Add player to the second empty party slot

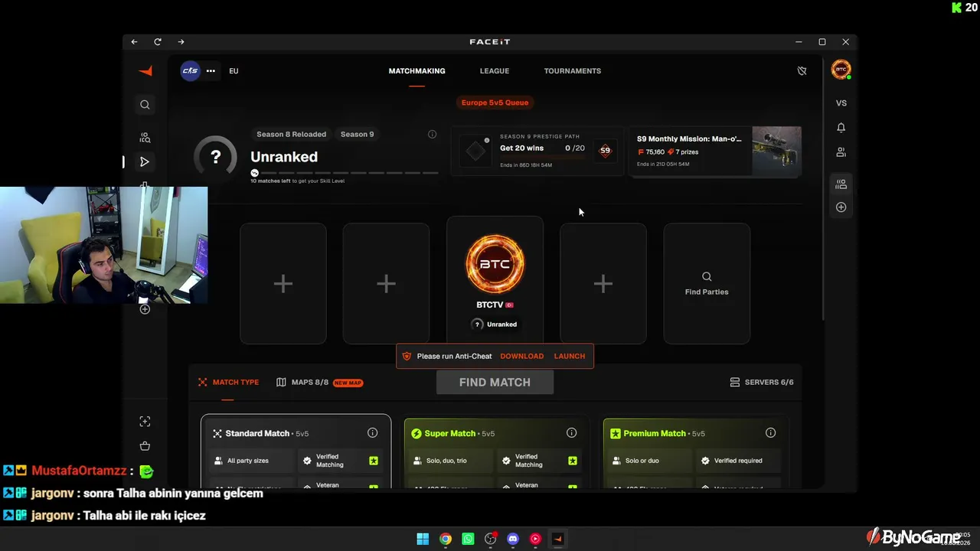[386, 284]
